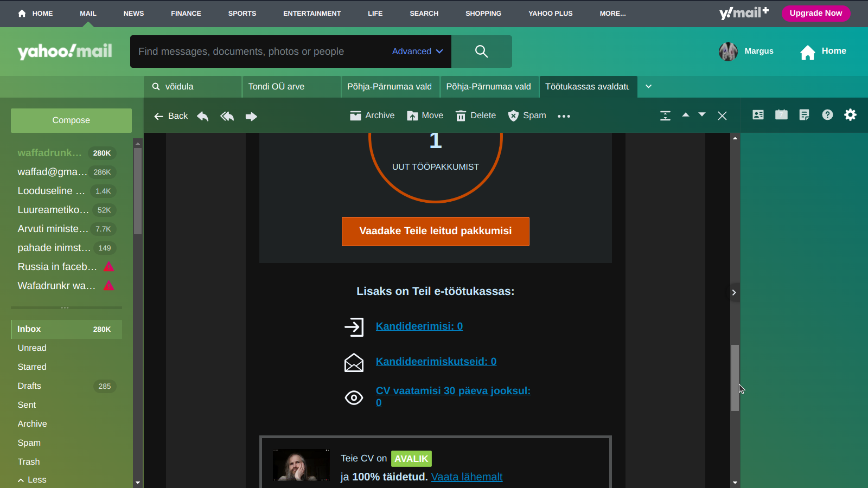Open the Trash folder

(x=29, y=462)
